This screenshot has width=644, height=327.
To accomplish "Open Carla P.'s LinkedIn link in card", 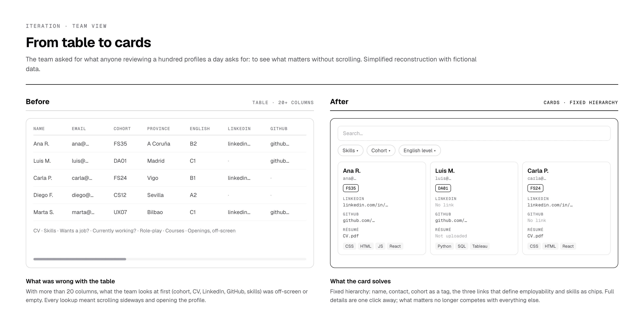I will (550, 205).
